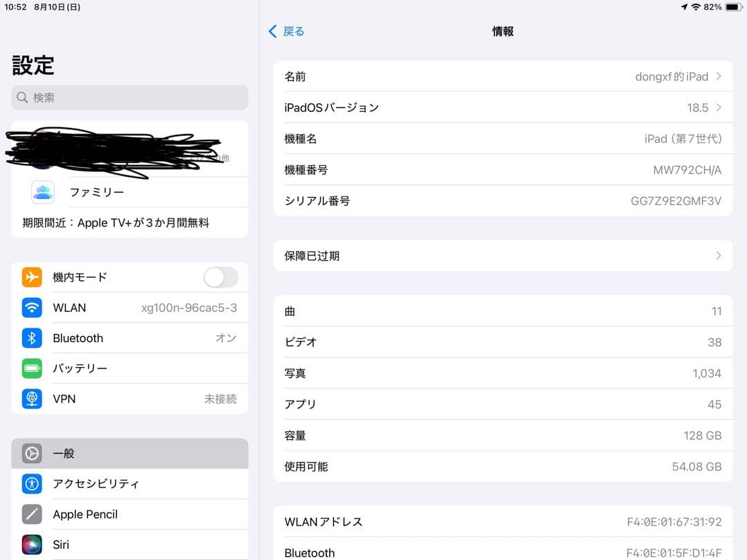Tap the 戻る back link
This screenshot has height=560, width=747.
[284, 31]
